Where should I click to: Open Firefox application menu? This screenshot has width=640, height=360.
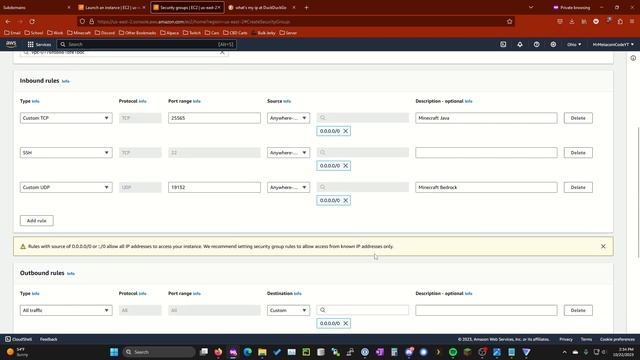pos(632,21)
